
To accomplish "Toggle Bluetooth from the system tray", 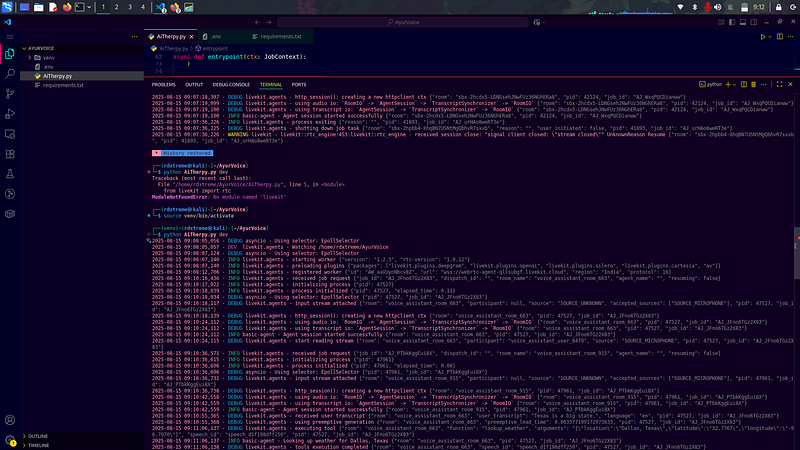I will point(694,7).
